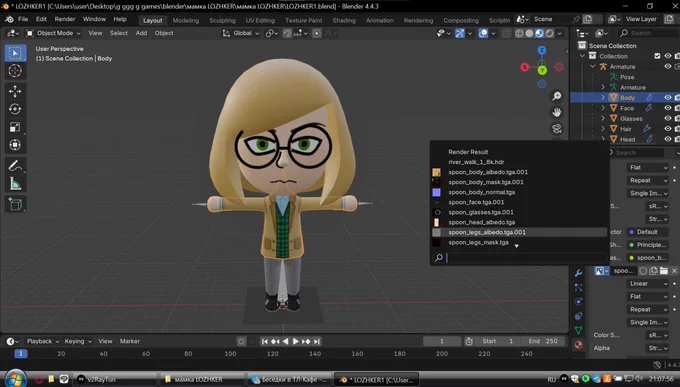Choose spoon_legs_albedo.tga.001 from image list

coord(519,232)
